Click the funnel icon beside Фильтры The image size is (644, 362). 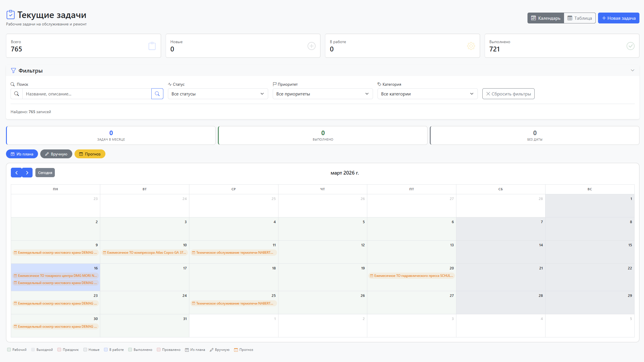(13, 71)
